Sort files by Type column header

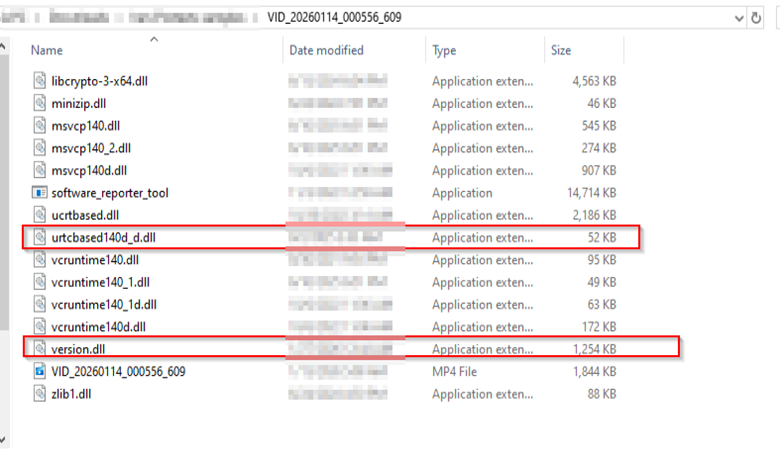(x=444, y=50)
